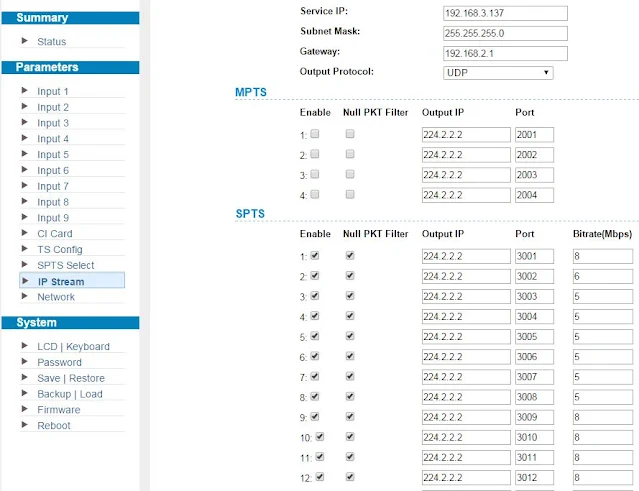Click MPTS port 2002 field
The image size is (639, 491).
[x=534, y=155]
